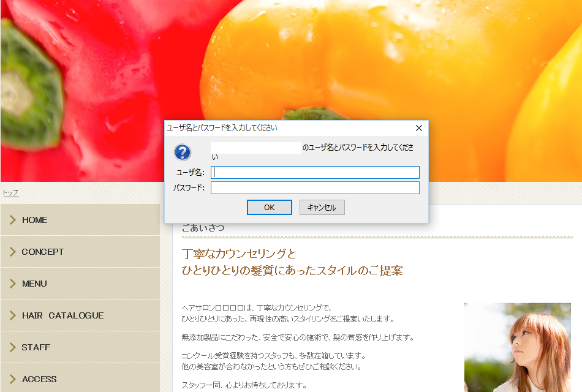Click the chevron icon next to HAIR CATALOGUE

(x=12, y=315)
